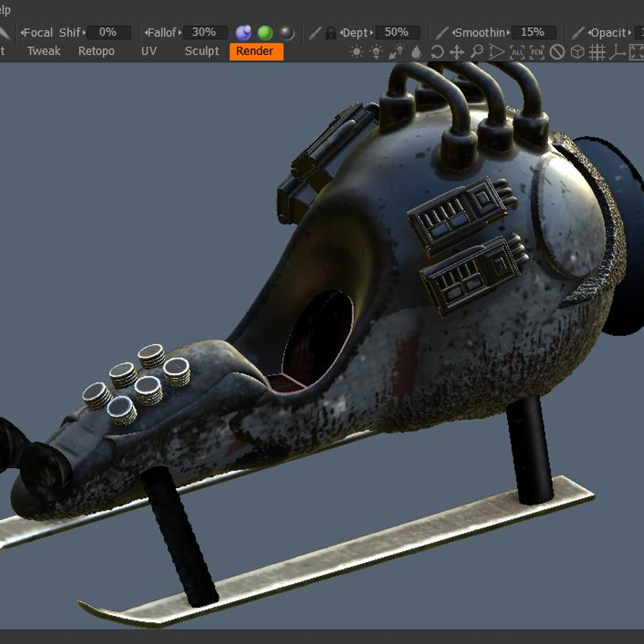The width and height of the screenshot is (644, 644).
Task: Increase Focal Shift with right arrow
Action: [84, 33]
